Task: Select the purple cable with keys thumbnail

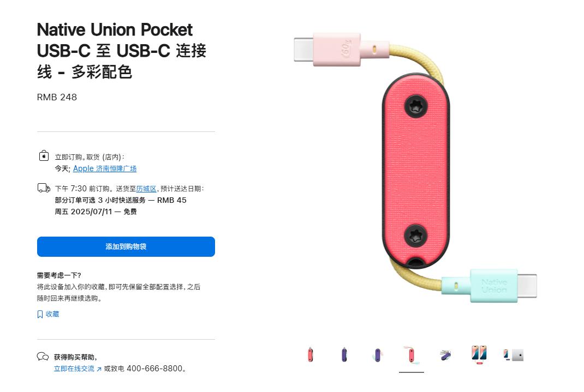Action: 445,355
